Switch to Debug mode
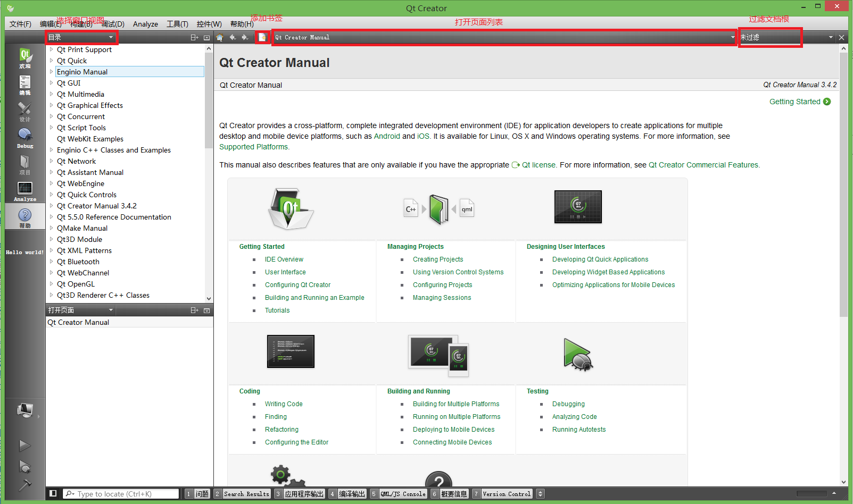 pos(25,138)
